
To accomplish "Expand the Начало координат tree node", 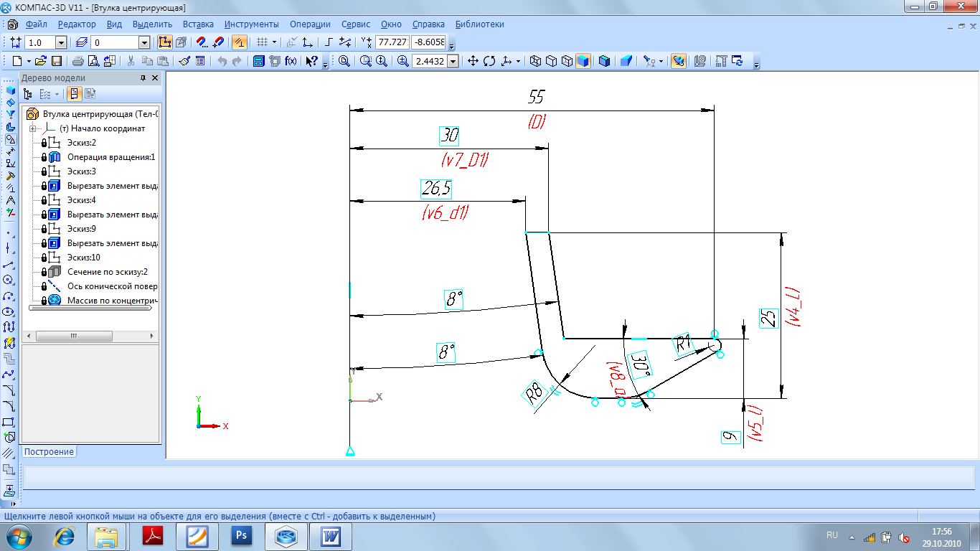I will [x=32, y=128].
